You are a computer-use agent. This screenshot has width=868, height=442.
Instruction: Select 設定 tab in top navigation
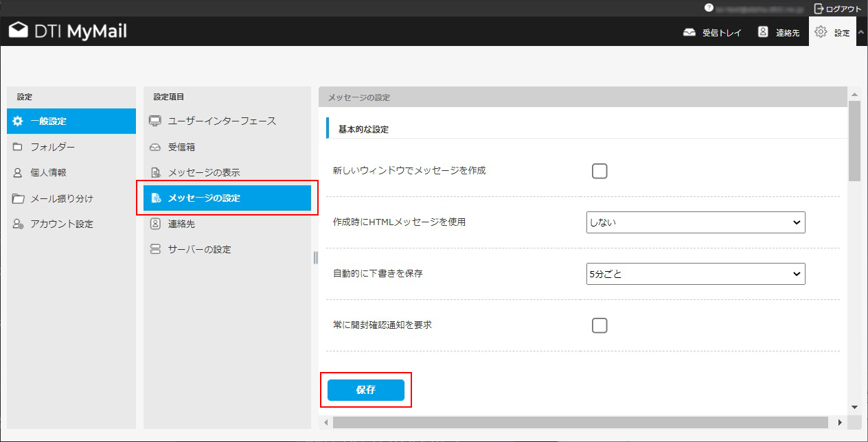[833, 32]
